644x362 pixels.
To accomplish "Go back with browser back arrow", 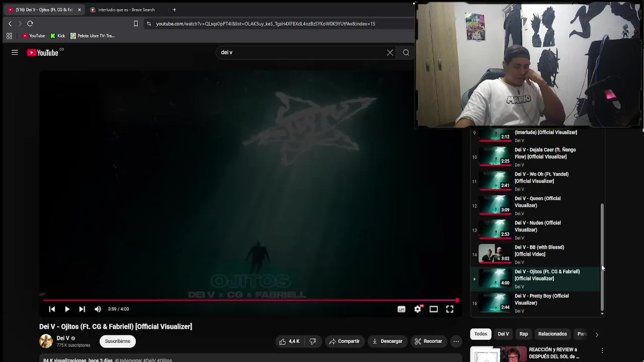I will click(x=10, y=24).
